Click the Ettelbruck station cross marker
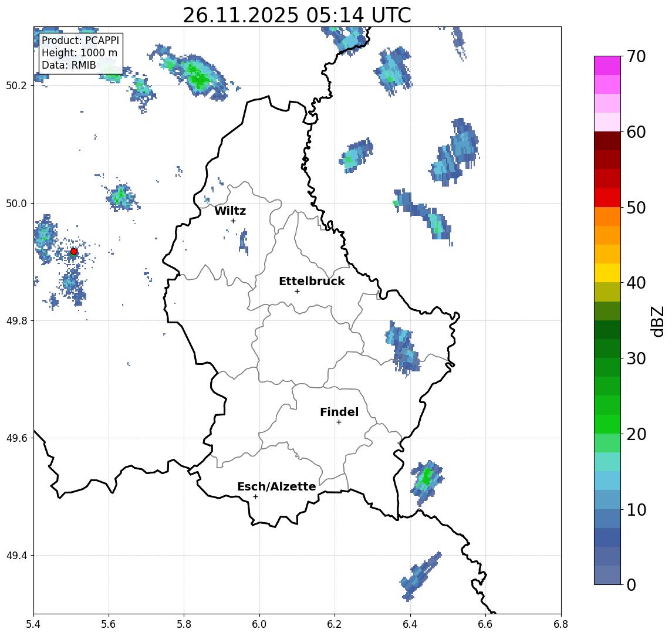 297,291
